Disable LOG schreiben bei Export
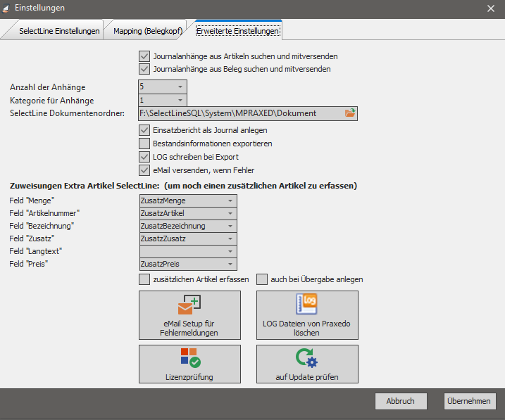Viewport: 505px width, 420px height. coord(144,156)
